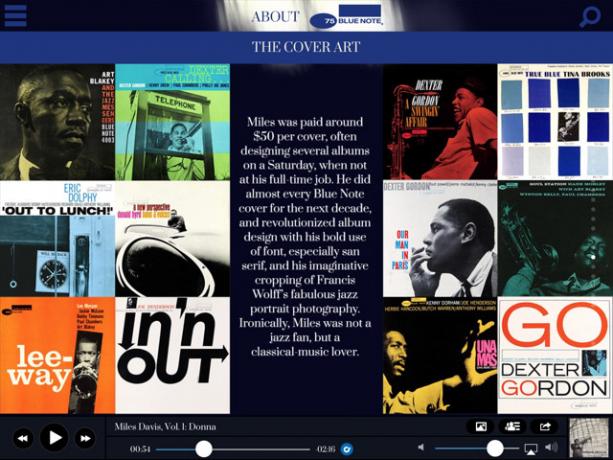This screenshot has height=460, width=613.
Task: Move the track progress slider knob
Action: 204,449
